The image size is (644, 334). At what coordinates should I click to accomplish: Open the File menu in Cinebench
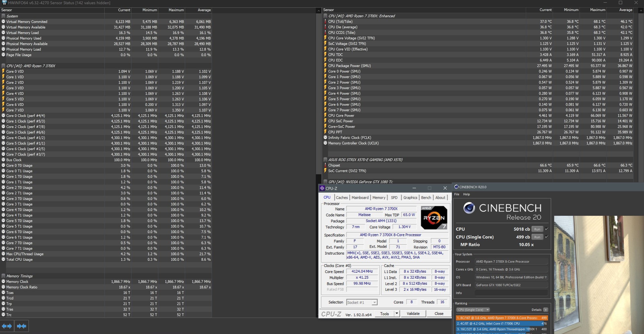point(457,194)
